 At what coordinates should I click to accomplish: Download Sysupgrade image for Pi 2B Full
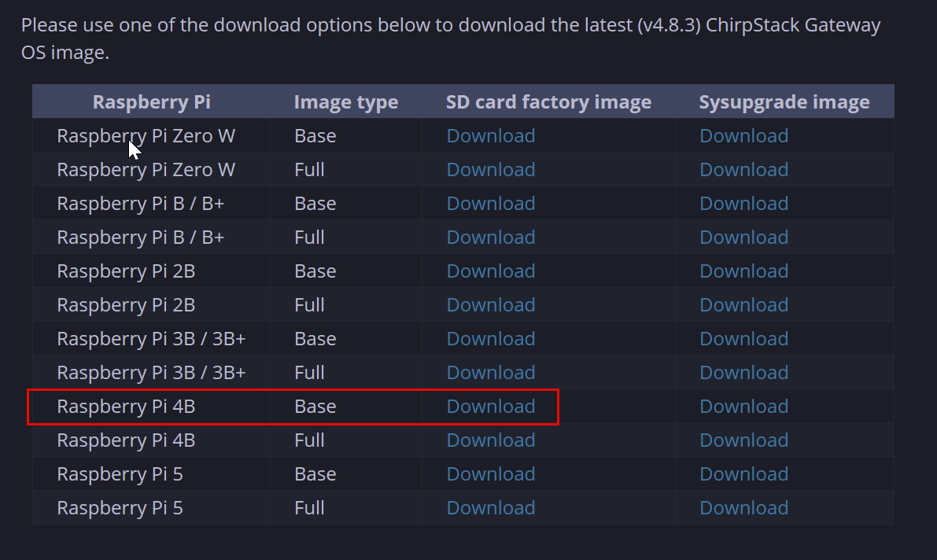(743, 305)
